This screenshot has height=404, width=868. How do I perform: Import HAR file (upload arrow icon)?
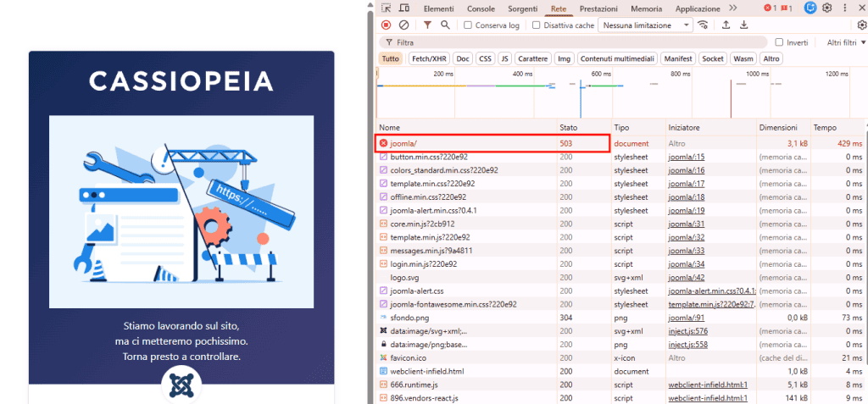click(x=726, y=25)
